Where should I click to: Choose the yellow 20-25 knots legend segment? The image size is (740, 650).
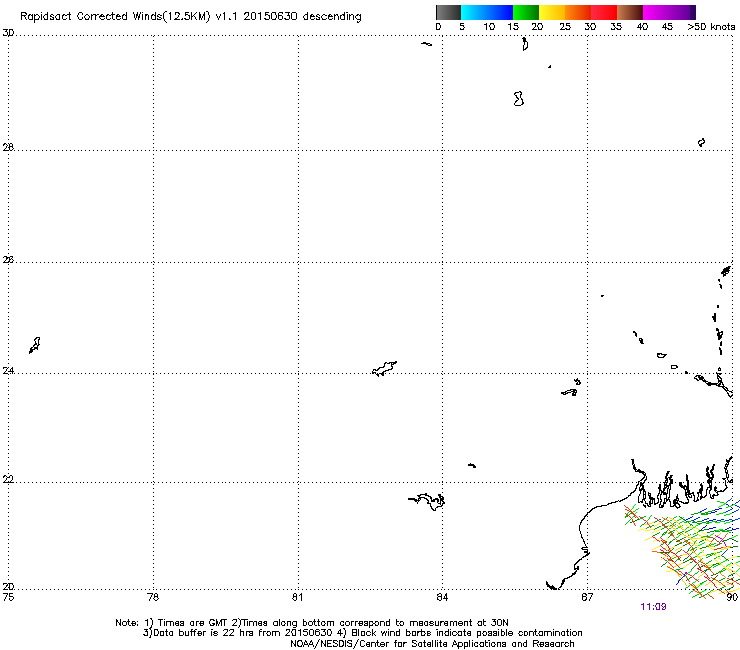(x=552, y=12)
